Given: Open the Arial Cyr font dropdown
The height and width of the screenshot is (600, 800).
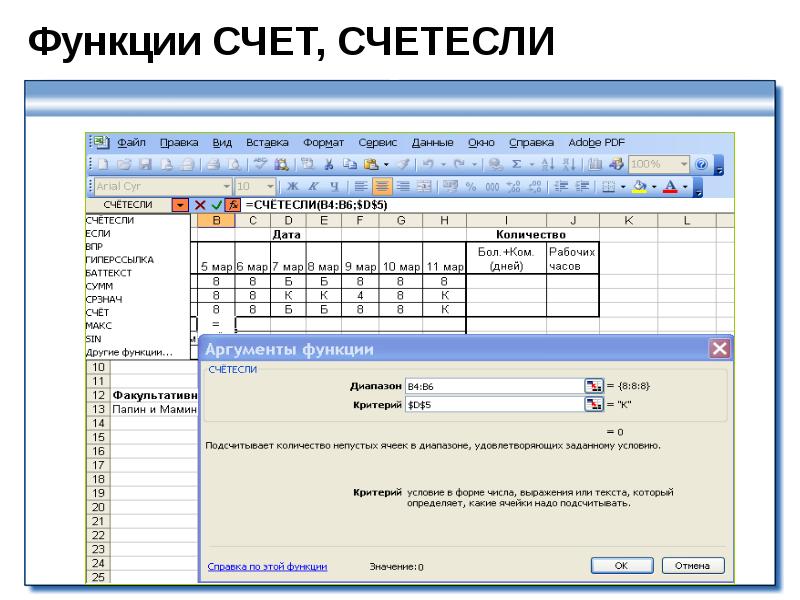Looking at the screenshot, I should pos(227,186).
